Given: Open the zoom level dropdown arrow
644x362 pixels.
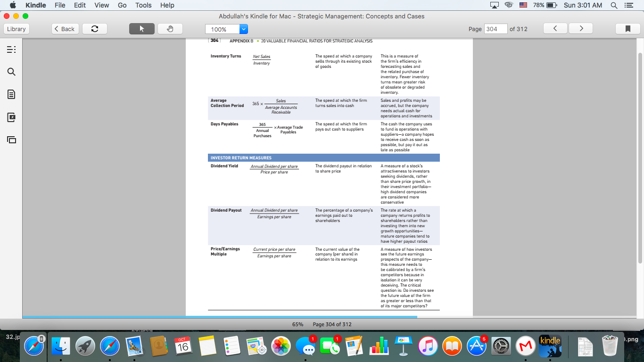Looking at the screenshot, I should pyautogui.click(x=244, y=29).
